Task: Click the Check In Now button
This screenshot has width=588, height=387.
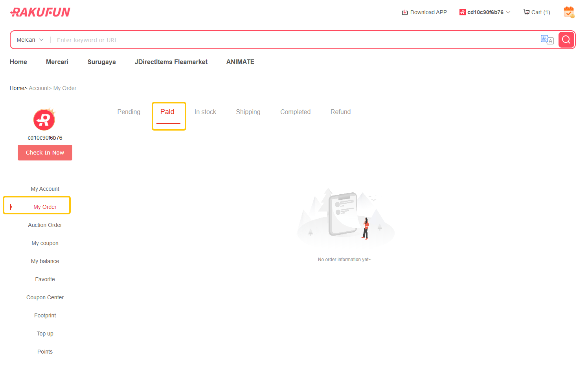Action: pyautogui.click(x=45, y=153)
